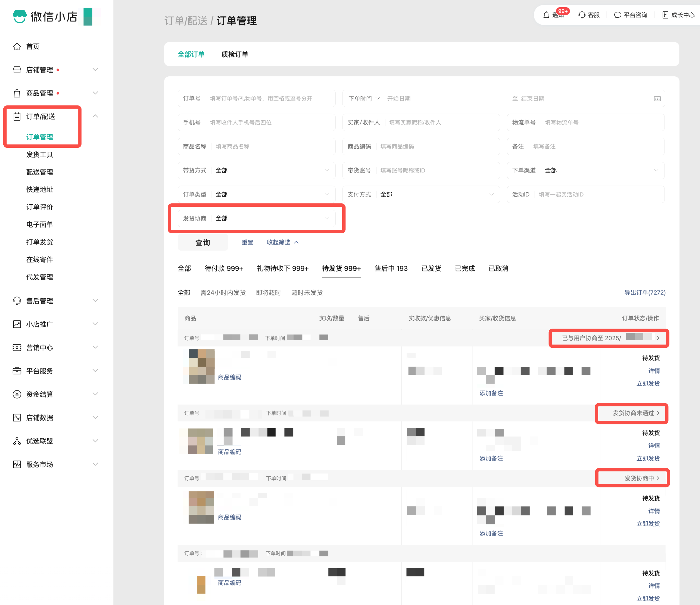Click the 小店推广 promotion icon
Screen dimensions: 700x605
point(17,324)
